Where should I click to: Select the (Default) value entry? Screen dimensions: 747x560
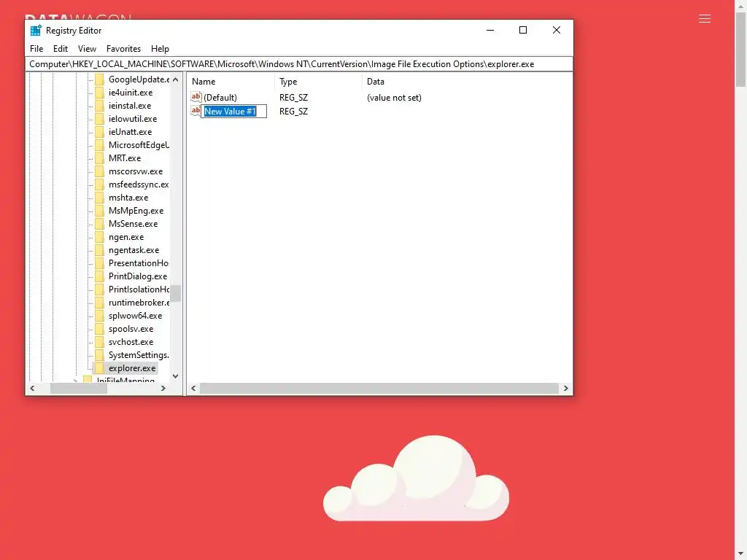pyautogui.click(x=220, y=98)
